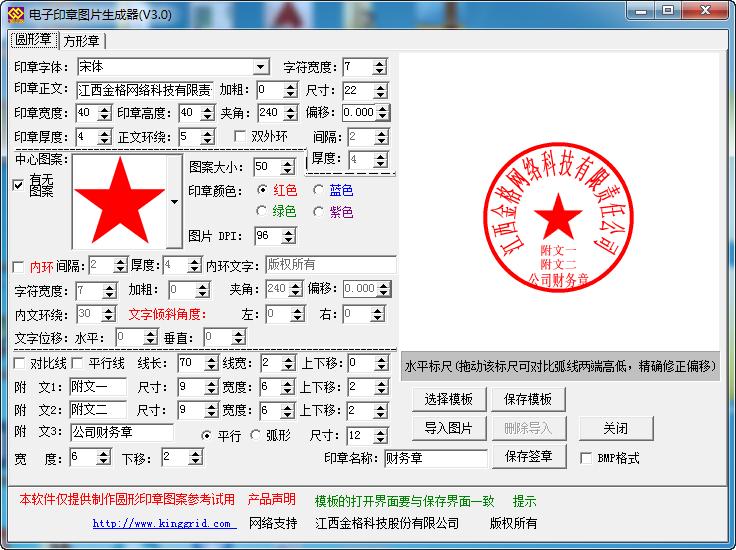Adjust the 尺寸 22 stepper

(x=379, y=90)
